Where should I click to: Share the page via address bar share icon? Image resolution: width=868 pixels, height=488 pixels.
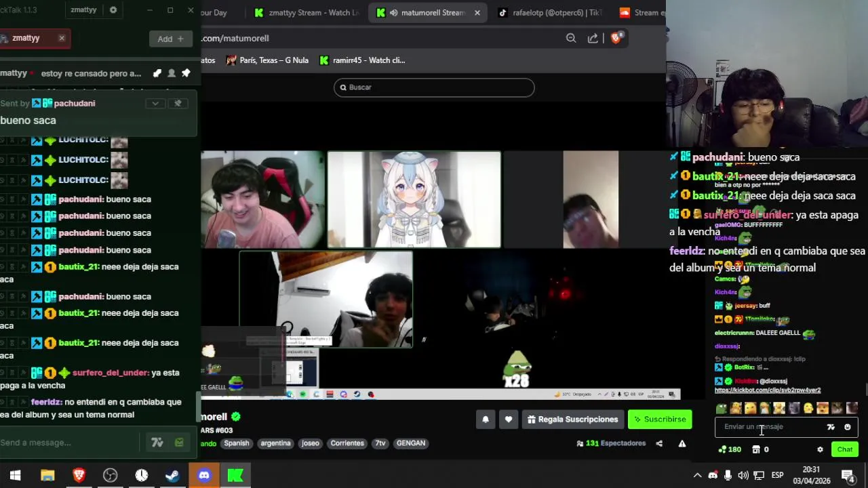click(593, 39)
